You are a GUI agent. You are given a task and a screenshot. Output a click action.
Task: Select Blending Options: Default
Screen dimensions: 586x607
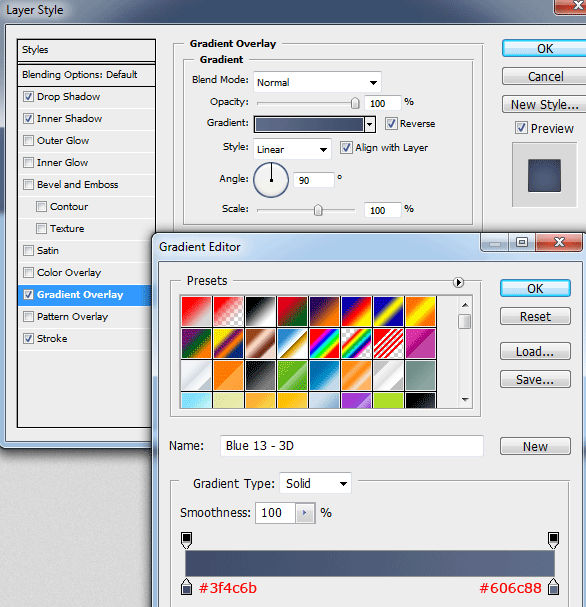(x=86, y=75)
